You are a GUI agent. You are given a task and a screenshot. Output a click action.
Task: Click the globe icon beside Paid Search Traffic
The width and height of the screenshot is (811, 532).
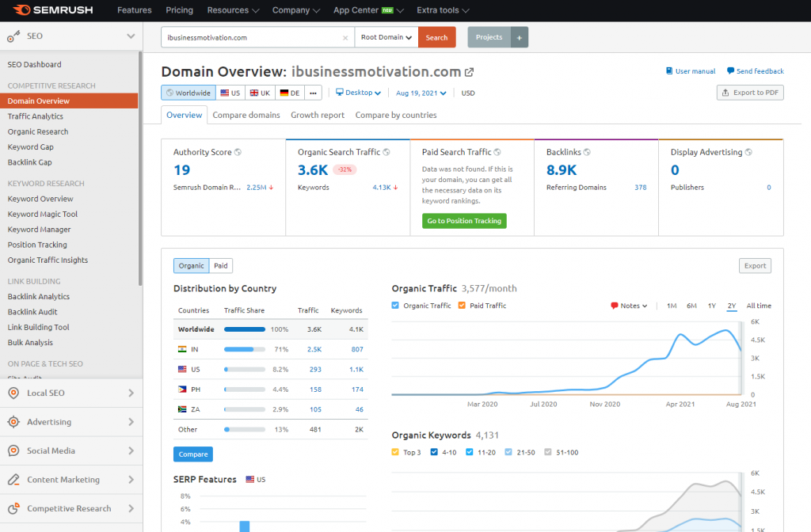497,152
